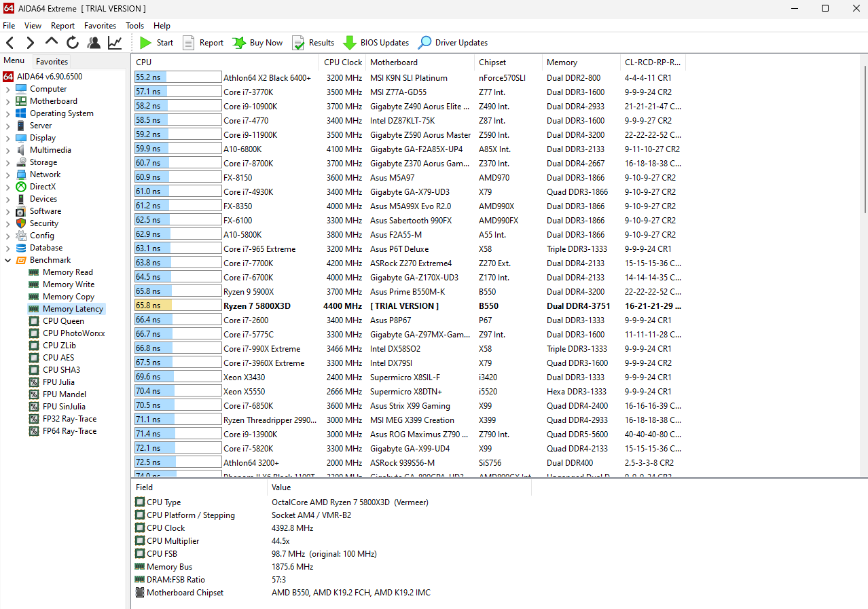The width and height of the screenshot is (868, 609).
Task: Expand the Operating System node
Action: tap(8, 113)
